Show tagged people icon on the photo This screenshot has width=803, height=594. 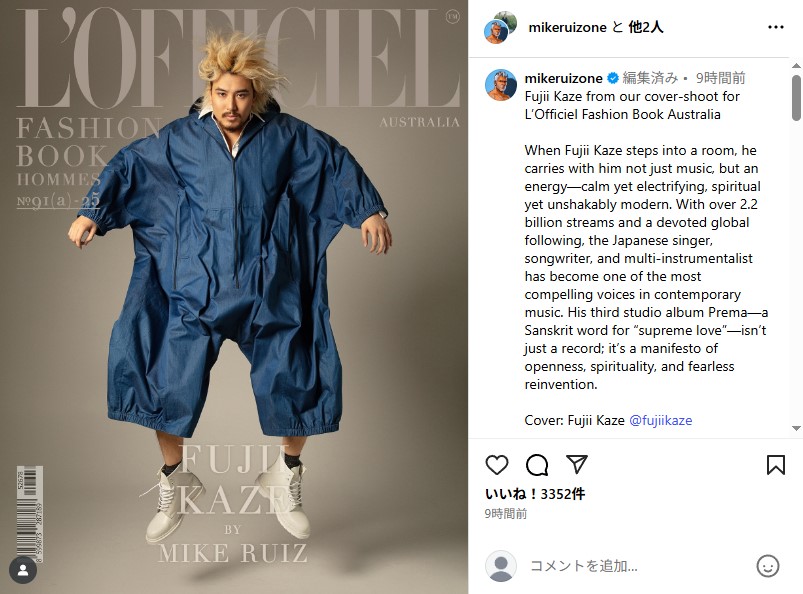point(23,570)
